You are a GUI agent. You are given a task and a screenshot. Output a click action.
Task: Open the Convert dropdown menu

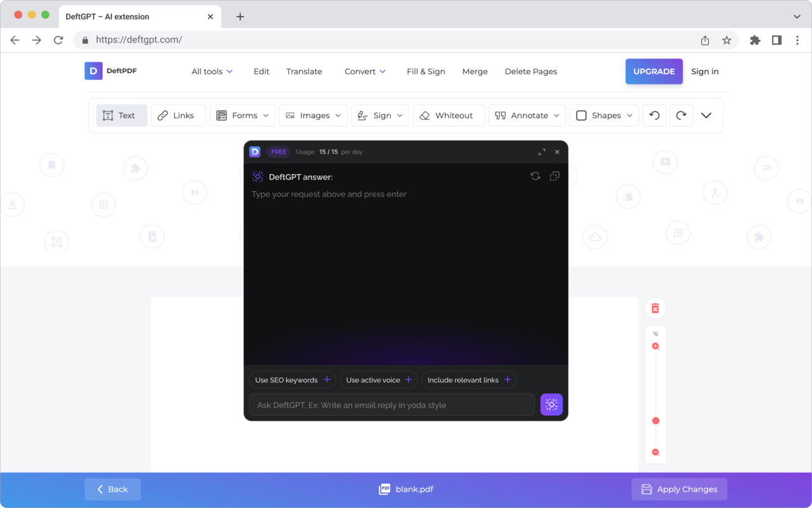pyautogui.click(x=365, y=72)
